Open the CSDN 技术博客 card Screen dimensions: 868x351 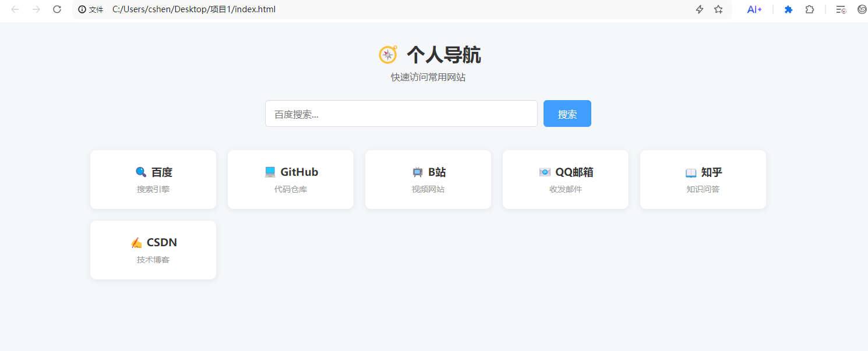coord(153,250)
